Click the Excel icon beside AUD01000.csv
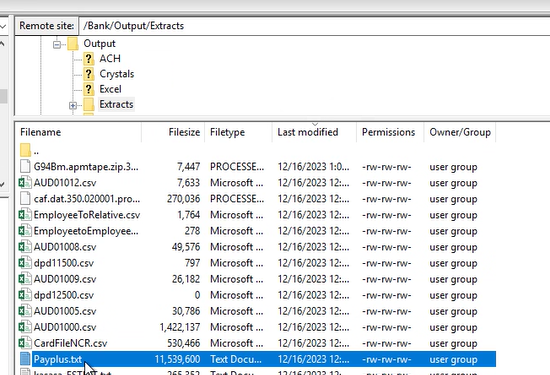This screenshot has height=375, width=550. coord(25,327)
